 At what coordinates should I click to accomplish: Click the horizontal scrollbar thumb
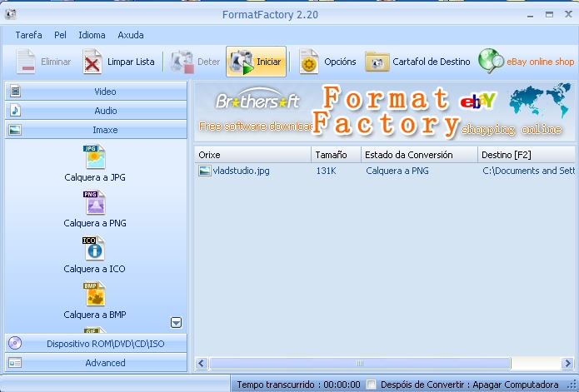click(360, 363)
